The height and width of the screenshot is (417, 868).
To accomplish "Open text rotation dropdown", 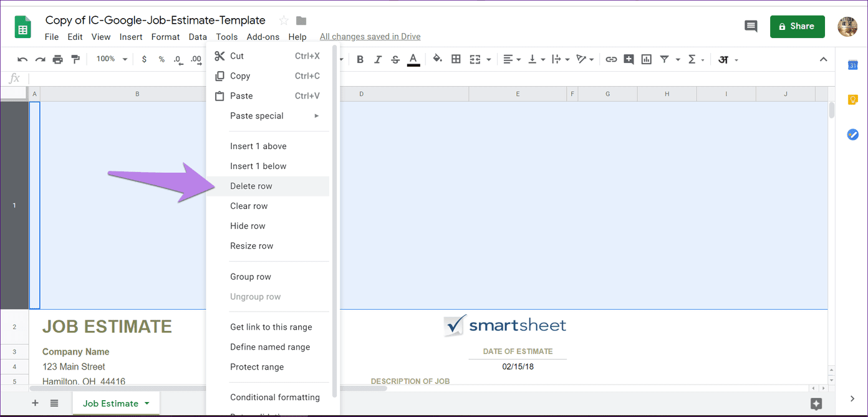I will coord(586,59).
